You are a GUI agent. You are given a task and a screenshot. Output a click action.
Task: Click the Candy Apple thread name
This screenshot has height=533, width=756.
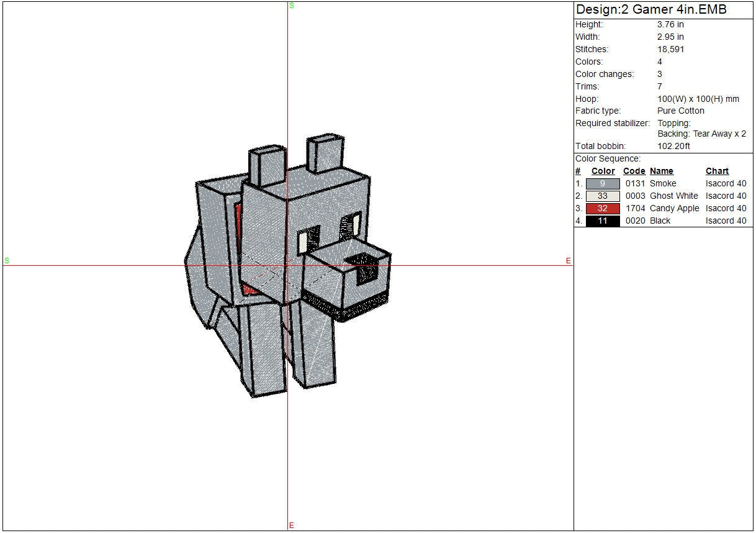pos(674,209)
